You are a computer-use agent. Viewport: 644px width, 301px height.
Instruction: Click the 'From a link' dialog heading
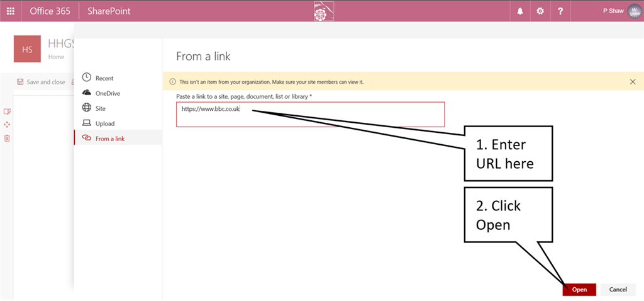coord(203,56)
